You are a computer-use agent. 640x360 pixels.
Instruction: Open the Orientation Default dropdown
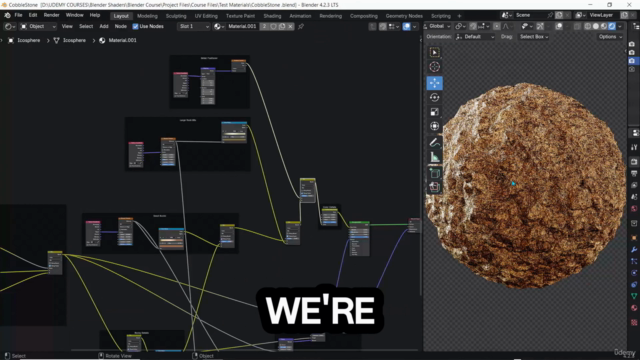coord(475,37)
